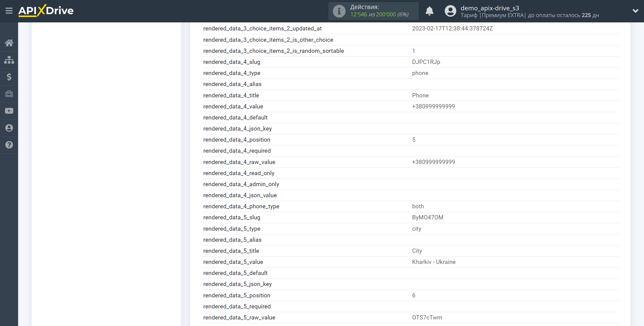Click the user avatar icon
This screenshot has height=326, width=644.
pos(450,11)
